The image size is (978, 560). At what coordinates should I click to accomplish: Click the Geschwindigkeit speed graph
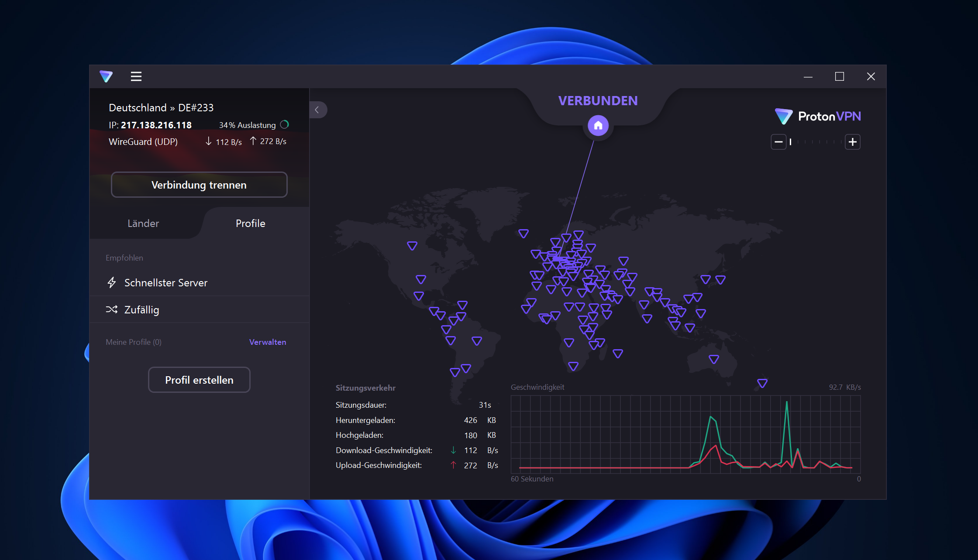685,434
